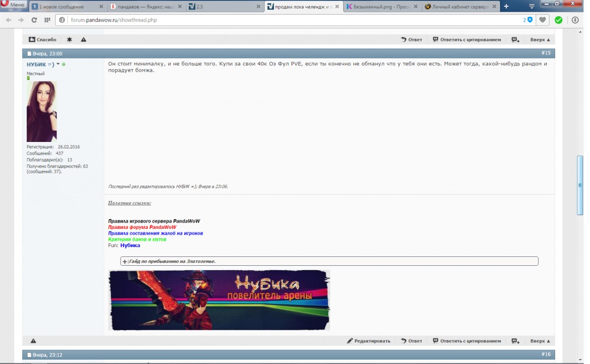590x364 pixels.
Task: Close the '1 новое сообщение' tab
Action: pos(101,7)
